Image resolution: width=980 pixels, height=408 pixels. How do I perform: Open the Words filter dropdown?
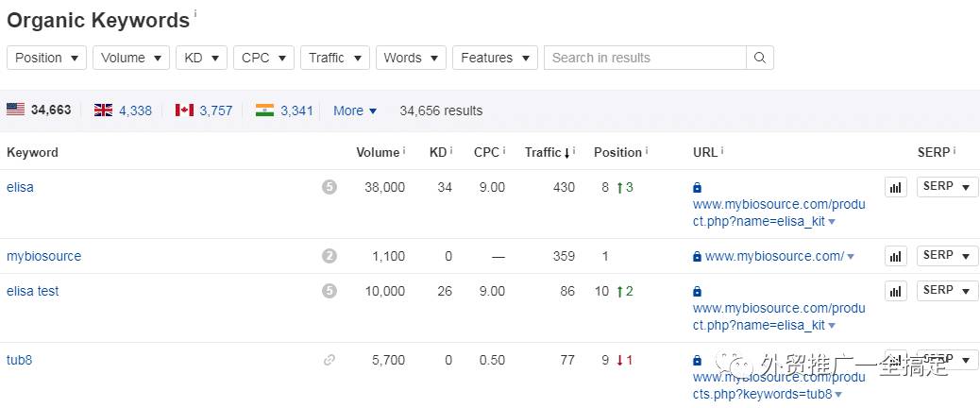coord(411,58)
